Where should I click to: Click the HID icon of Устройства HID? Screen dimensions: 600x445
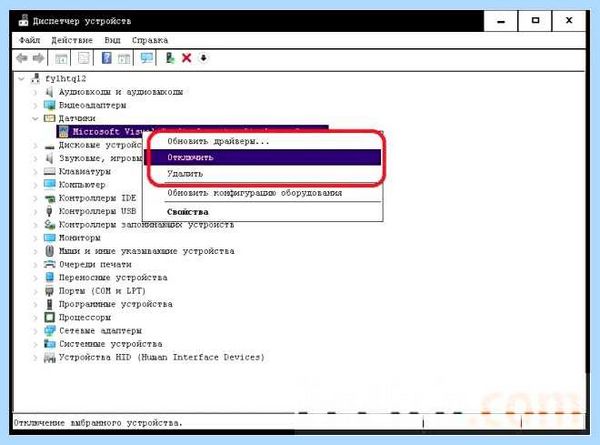coord(49,357)
